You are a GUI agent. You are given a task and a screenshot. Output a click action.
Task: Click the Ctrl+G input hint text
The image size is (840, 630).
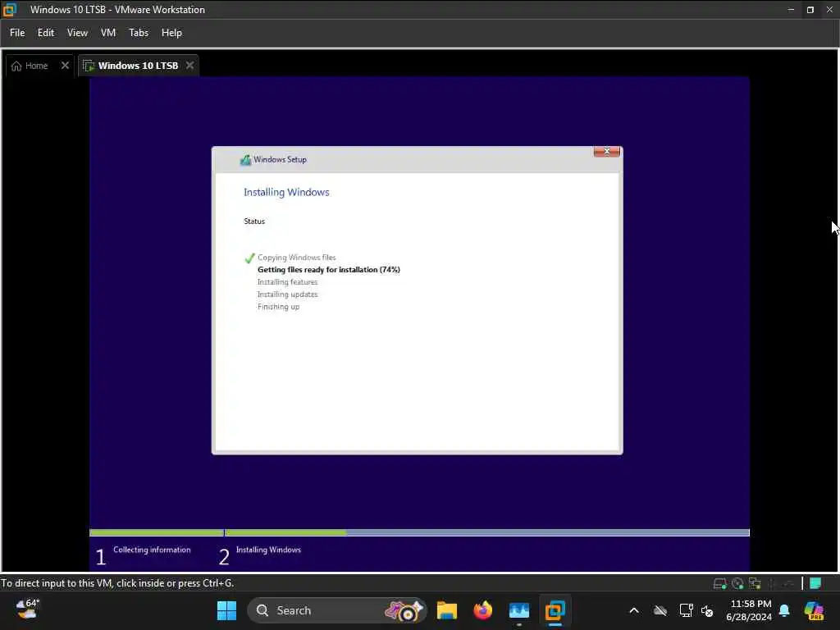(117, 583)
